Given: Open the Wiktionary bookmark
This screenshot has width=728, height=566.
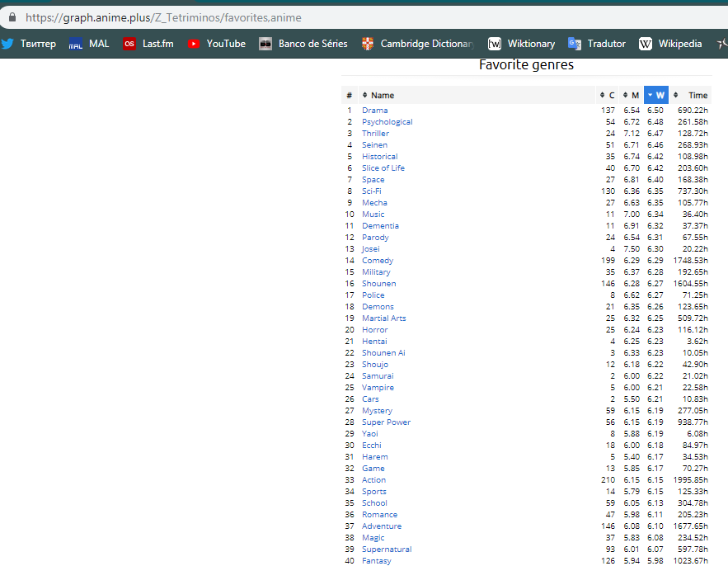Looking at the screenshot, I should [521, 44].
